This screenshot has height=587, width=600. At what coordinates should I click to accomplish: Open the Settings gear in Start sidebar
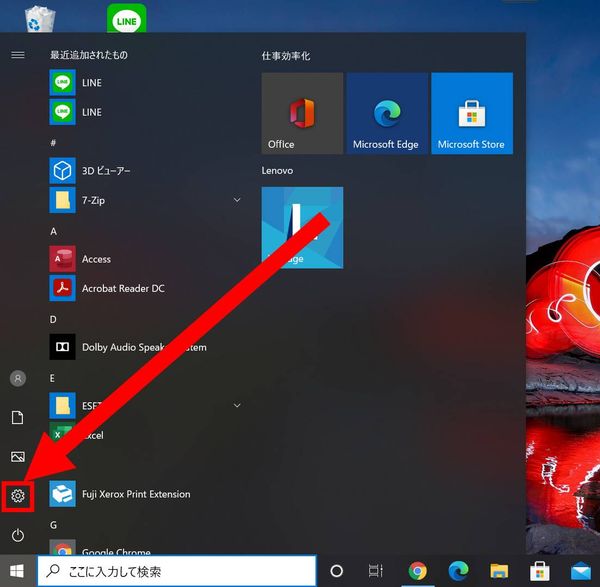pos(18,496)
